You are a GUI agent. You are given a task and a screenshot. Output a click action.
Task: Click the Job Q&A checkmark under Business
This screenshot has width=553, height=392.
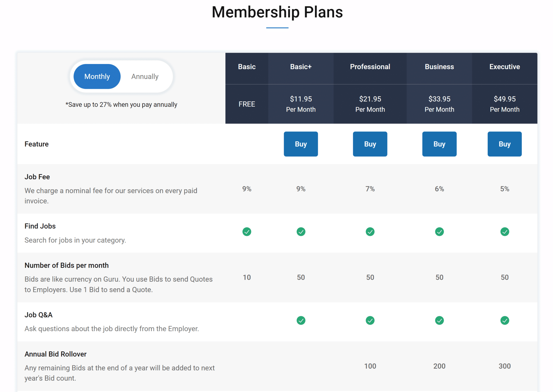coord(439,320)
